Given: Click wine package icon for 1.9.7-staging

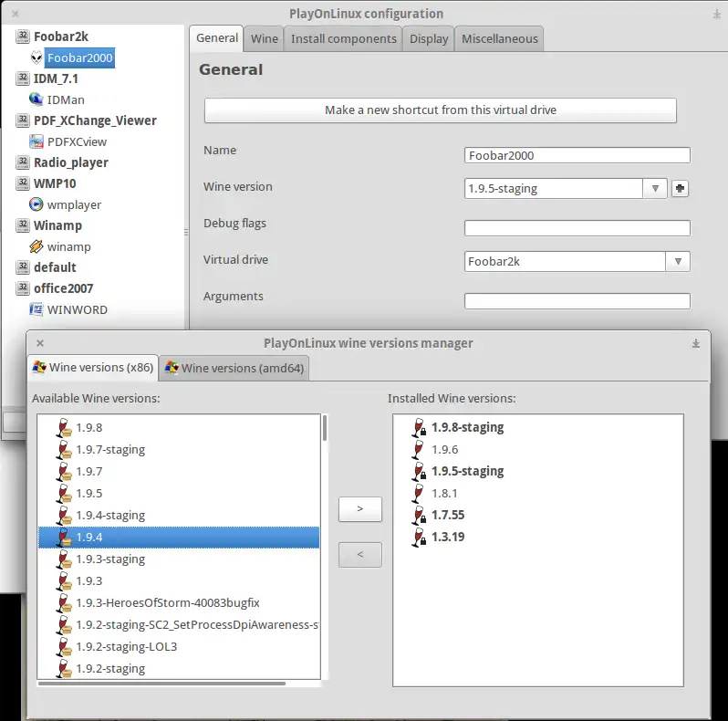Looking at the screenshot, I should [x=64, y=450].
